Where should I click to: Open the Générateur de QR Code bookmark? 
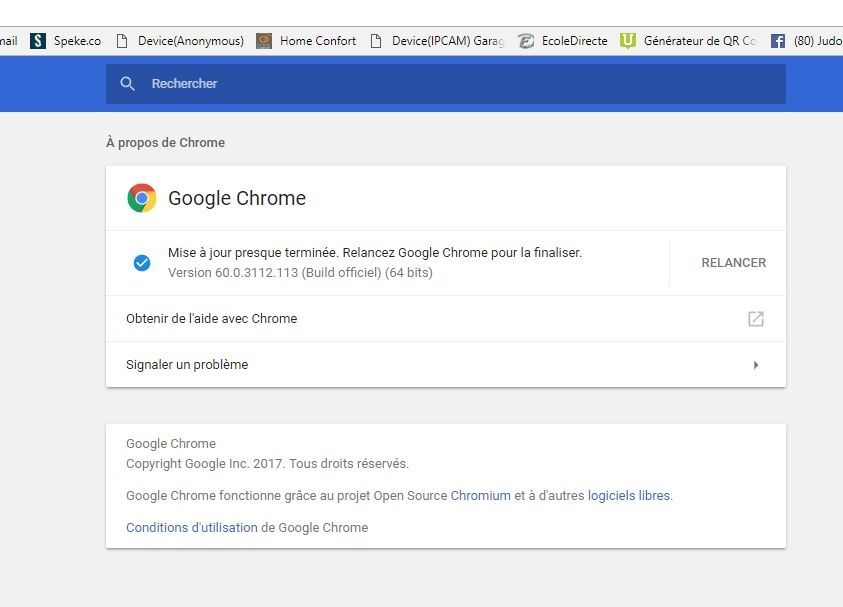pos(688,41)
